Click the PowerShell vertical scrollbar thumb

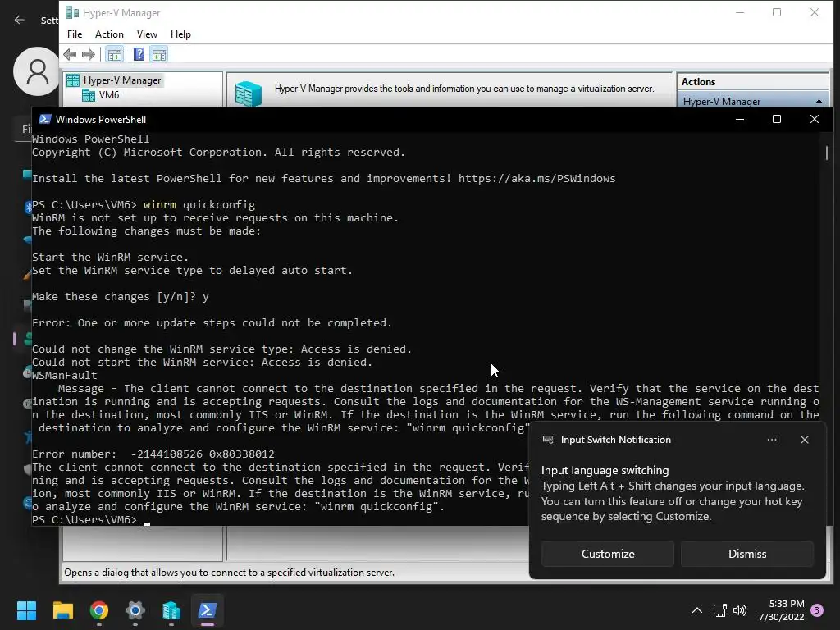point(827,153)
